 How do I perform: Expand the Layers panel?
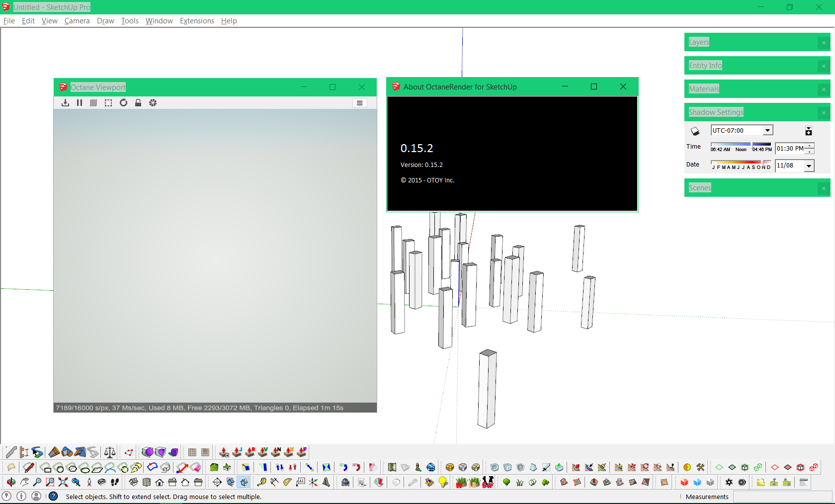(757, 42)
